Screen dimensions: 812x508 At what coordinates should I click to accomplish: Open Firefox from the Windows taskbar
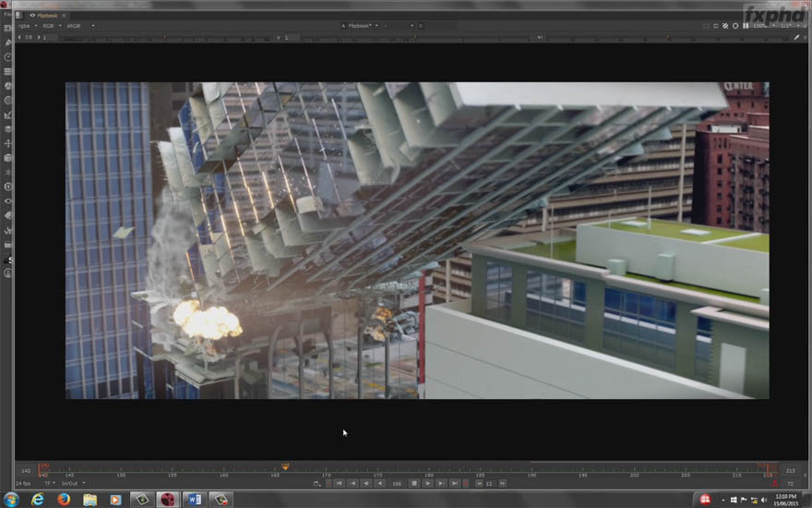(x=64, y=500)
